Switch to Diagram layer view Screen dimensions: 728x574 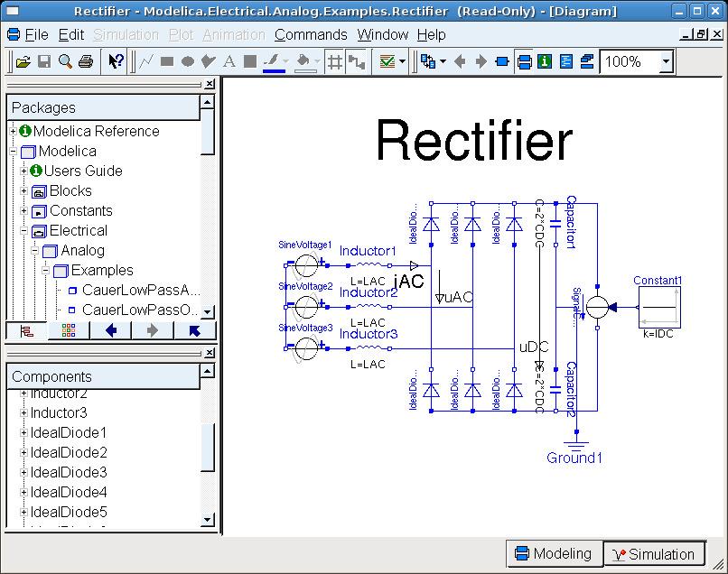(524, 61)
